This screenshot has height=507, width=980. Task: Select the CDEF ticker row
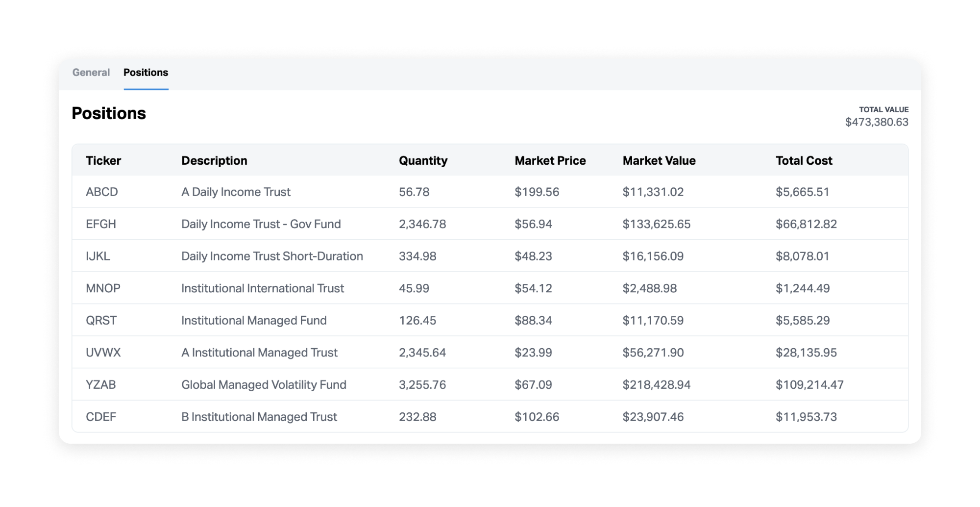[490, 416]
